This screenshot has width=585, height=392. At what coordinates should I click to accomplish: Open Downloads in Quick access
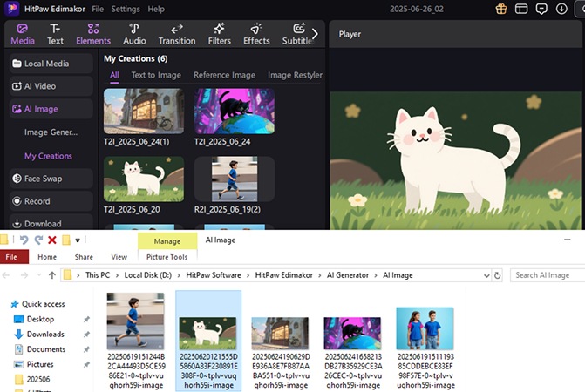coord(45,335)
